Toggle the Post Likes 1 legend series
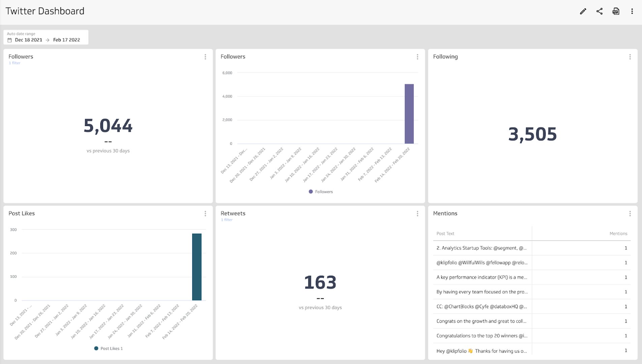This screenshot has height=364, width=642. [x=109, y=348]
